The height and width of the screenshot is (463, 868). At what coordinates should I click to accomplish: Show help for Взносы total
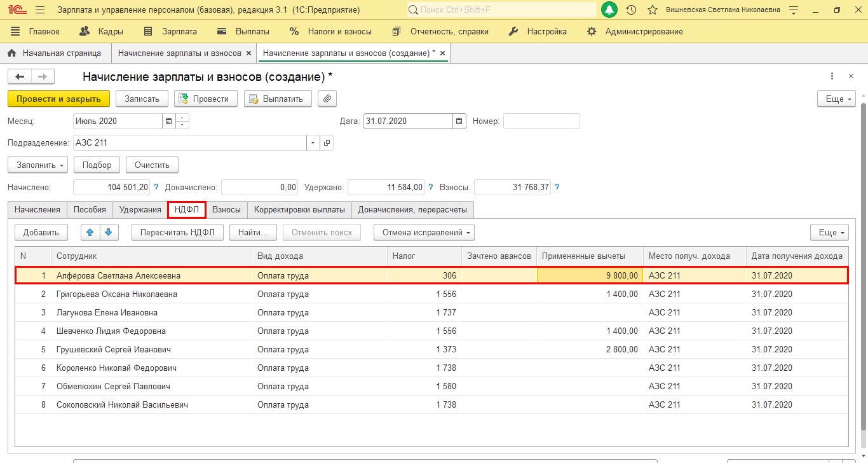pos(557,188)
